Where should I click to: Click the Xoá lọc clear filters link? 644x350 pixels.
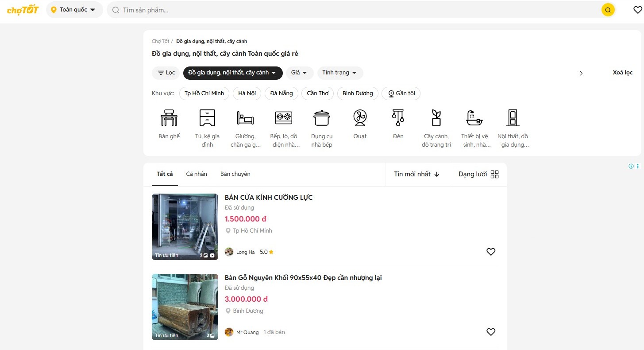click(622, 73)
